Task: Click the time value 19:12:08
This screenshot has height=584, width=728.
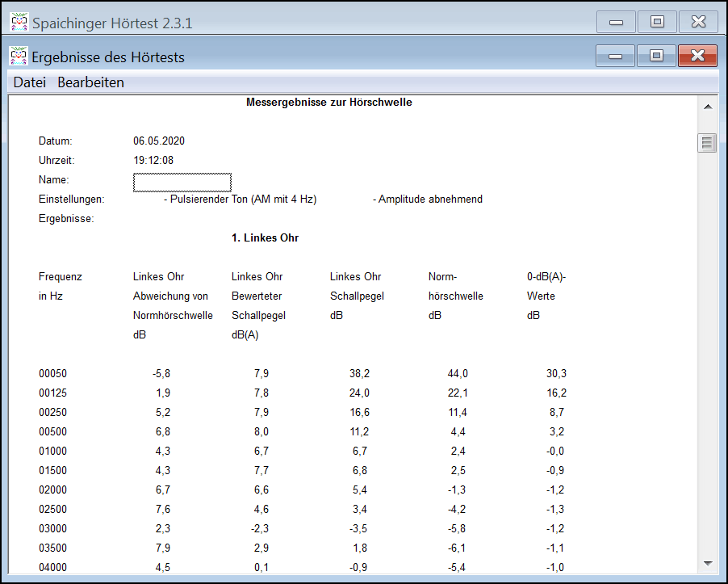Action: click(x=153, y=160)
